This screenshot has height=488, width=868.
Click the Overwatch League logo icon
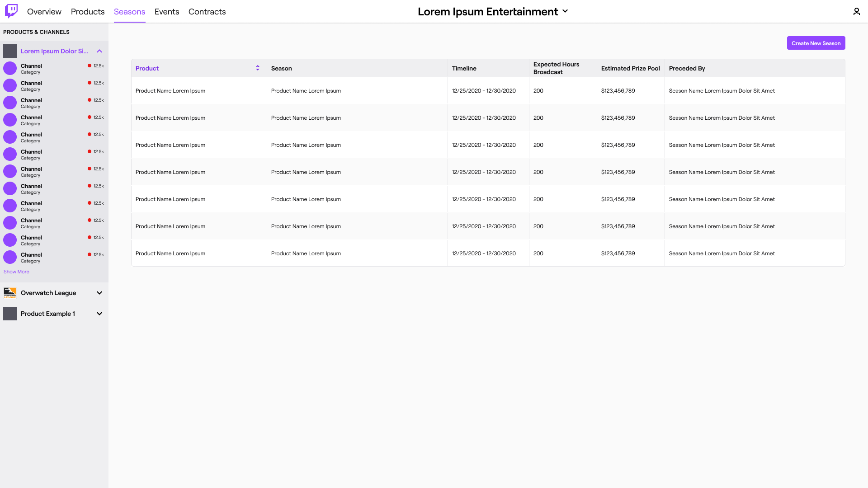point(9,293)
